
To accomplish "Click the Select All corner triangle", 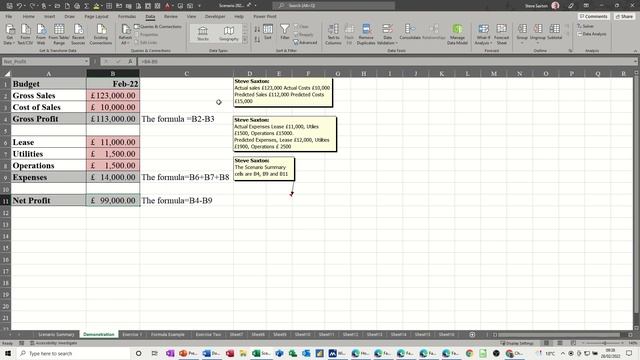I will click(7, 73).
